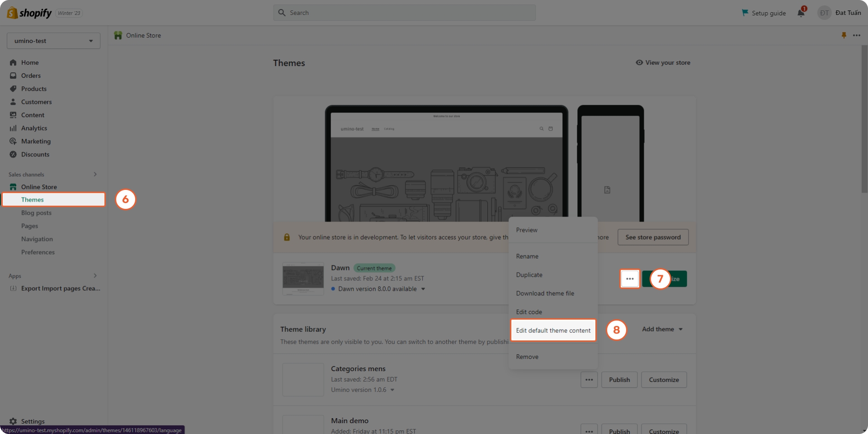Click the notifications bell icon
868x434 pixels.
click(x=801, y=13)
